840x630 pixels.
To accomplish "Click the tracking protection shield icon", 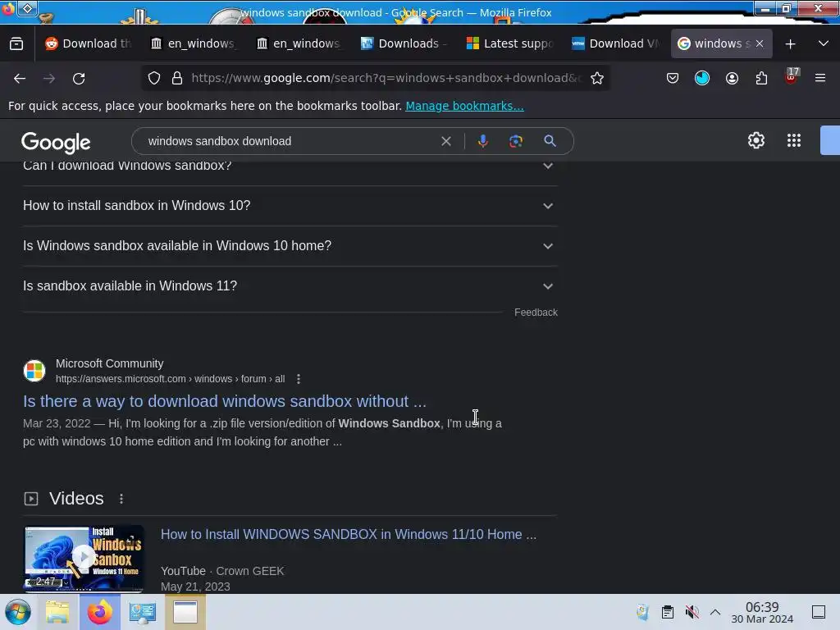I will click(154, 78).
